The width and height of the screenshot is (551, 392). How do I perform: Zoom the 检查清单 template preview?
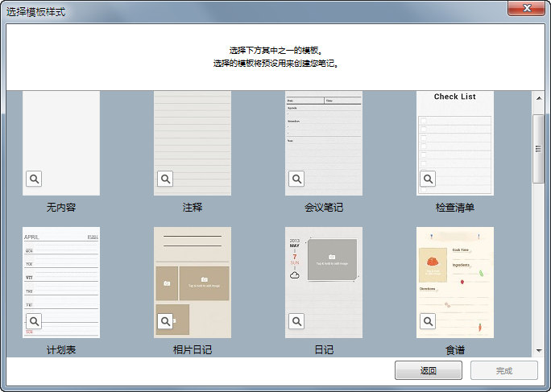pos(428,179)
